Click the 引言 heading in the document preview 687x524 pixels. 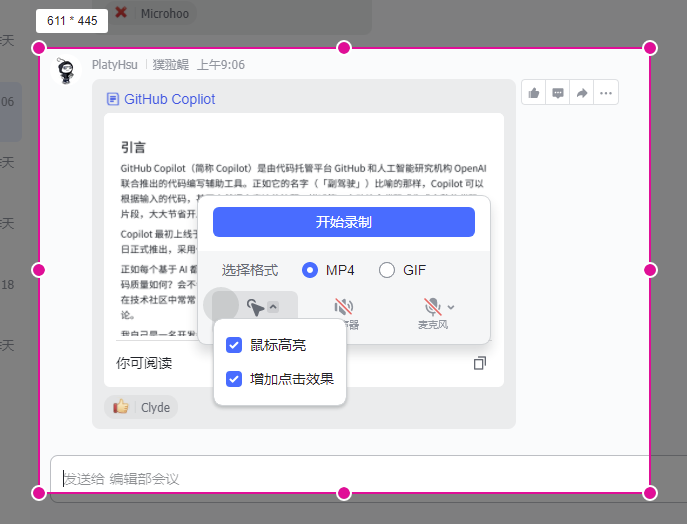(x=133, y=147)
